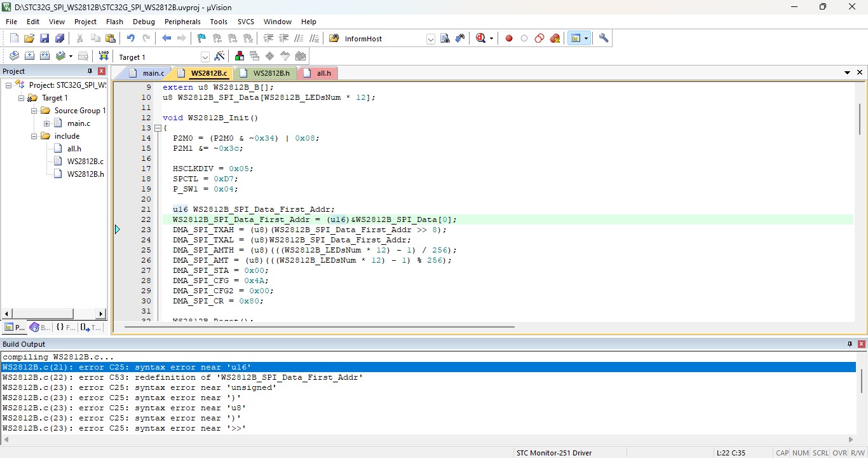The height and width of the screenshot is (458, 868).
Task: Open the editor tab list dropdown arrow
Action: [847, 73]
